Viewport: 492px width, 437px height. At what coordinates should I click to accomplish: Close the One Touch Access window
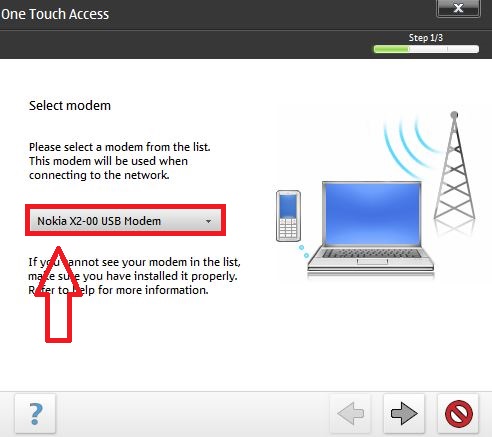pos(458,8)
